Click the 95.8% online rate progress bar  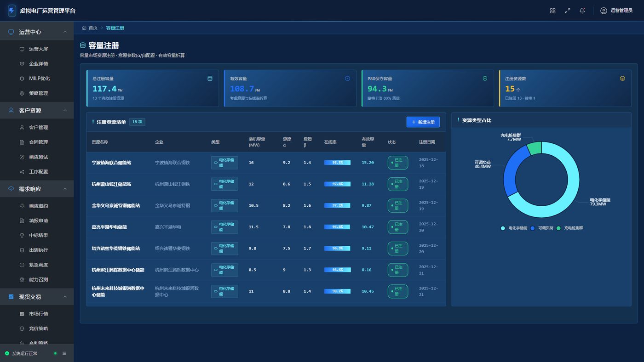[x=337, y=227]
